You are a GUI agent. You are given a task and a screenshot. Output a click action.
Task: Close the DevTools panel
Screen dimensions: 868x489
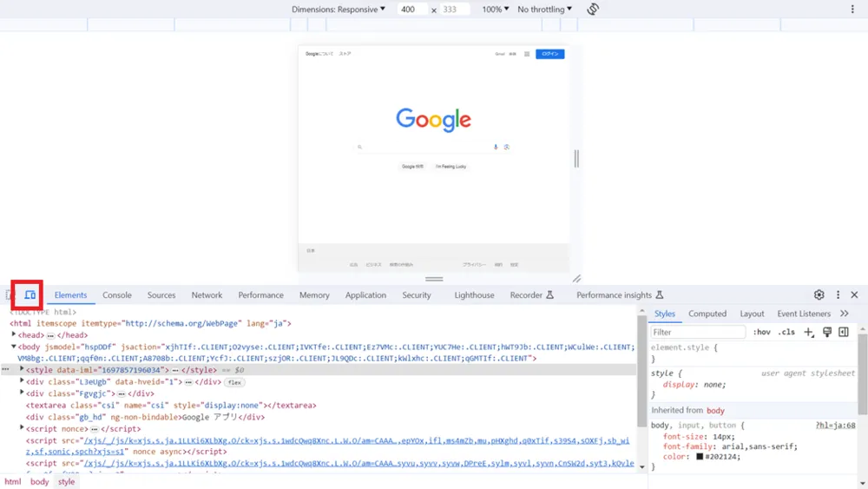[854, 295]
